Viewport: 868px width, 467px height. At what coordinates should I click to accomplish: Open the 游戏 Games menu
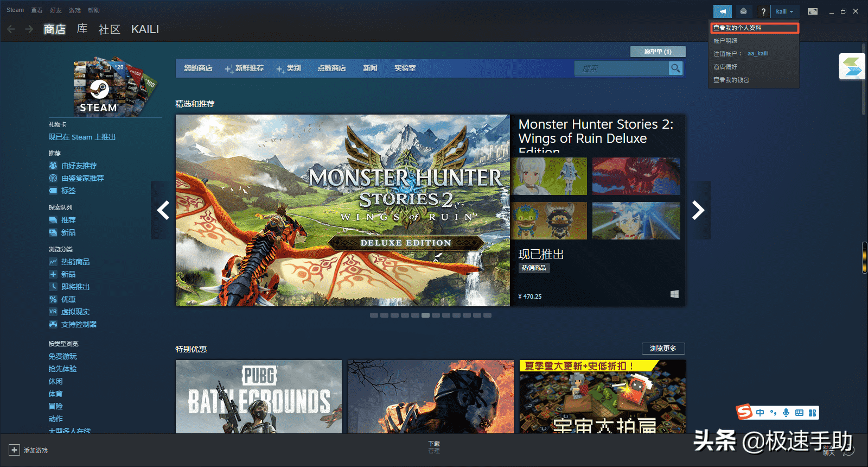click(x=75, y=10)
